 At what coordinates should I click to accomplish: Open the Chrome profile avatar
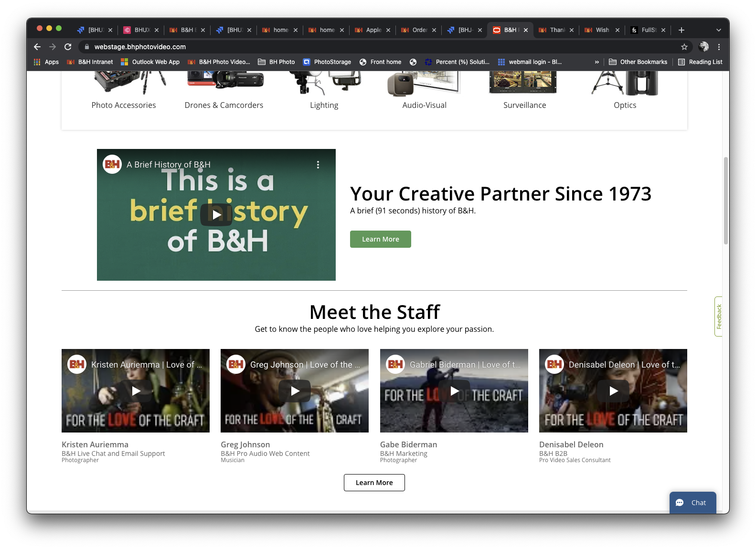tap(703, 47)
